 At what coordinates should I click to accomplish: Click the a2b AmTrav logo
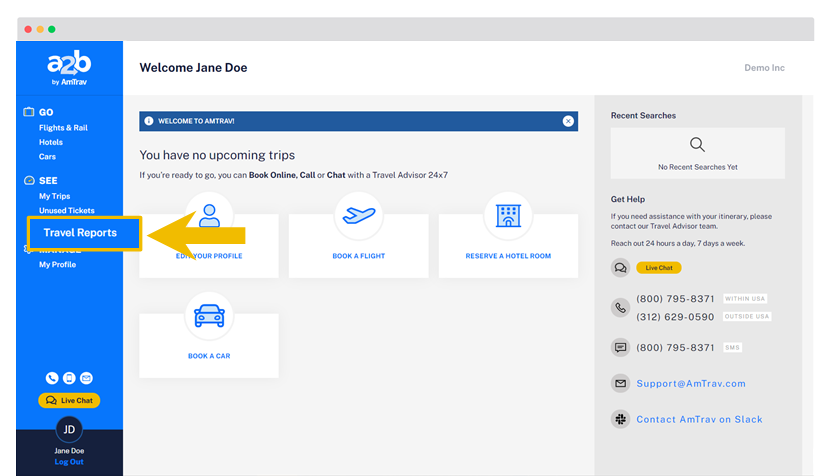tap(69, 68)
